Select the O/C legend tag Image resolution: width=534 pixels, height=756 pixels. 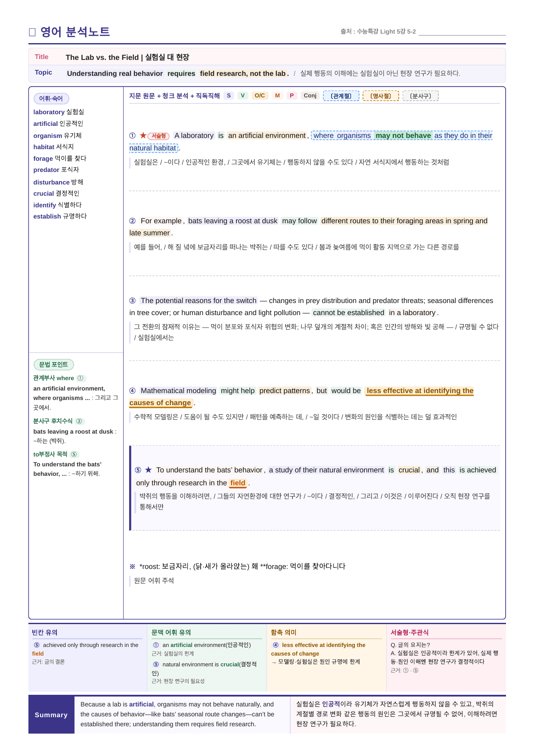tap(260, 96)
